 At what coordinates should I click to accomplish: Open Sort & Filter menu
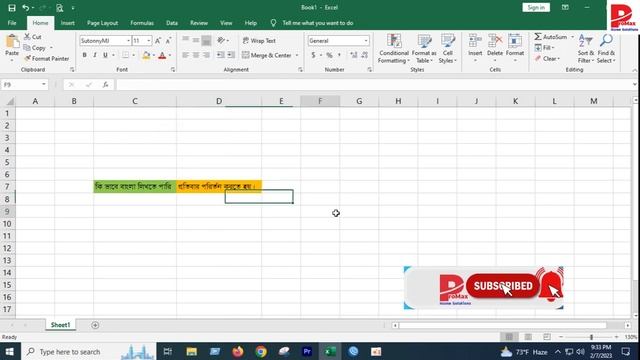click(586, 49)
